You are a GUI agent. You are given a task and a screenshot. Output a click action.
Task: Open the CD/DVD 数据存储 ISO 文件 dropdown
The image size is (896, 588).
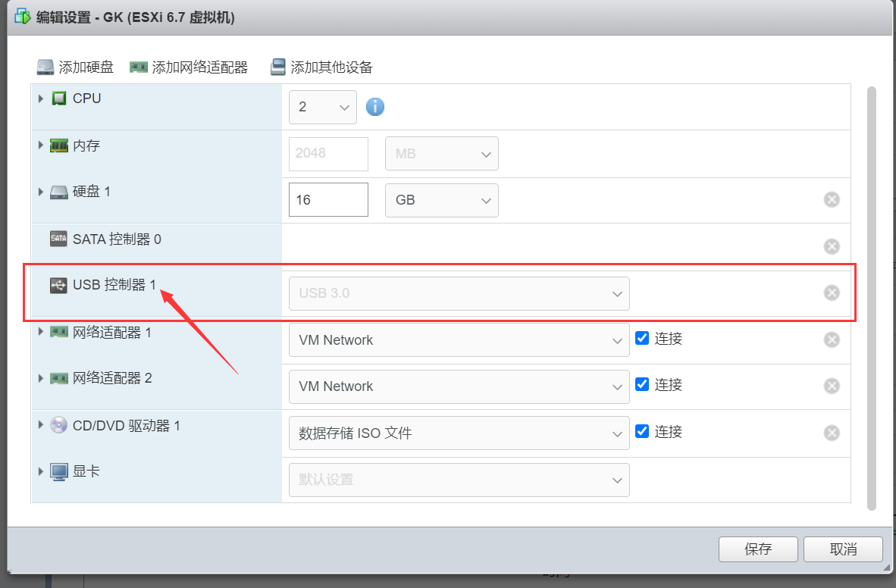pos(459,433)
